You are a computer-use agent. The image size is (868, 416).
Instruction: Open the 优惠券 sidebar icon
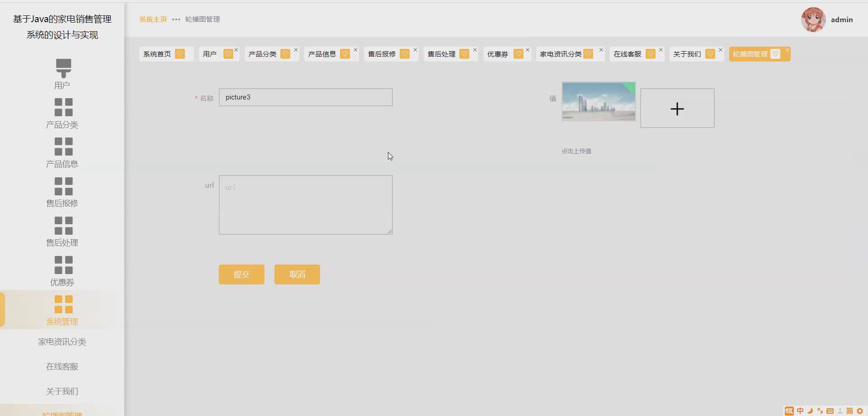pyautogui.click(x=63, y=265)
